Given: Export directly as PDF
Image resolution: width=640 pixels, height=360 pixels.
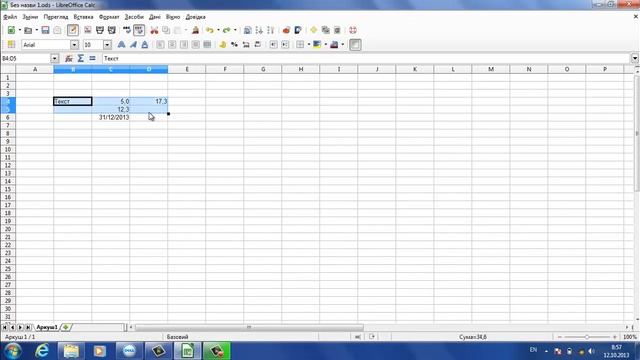Looking at the screenshot, I should pos(87,30).
